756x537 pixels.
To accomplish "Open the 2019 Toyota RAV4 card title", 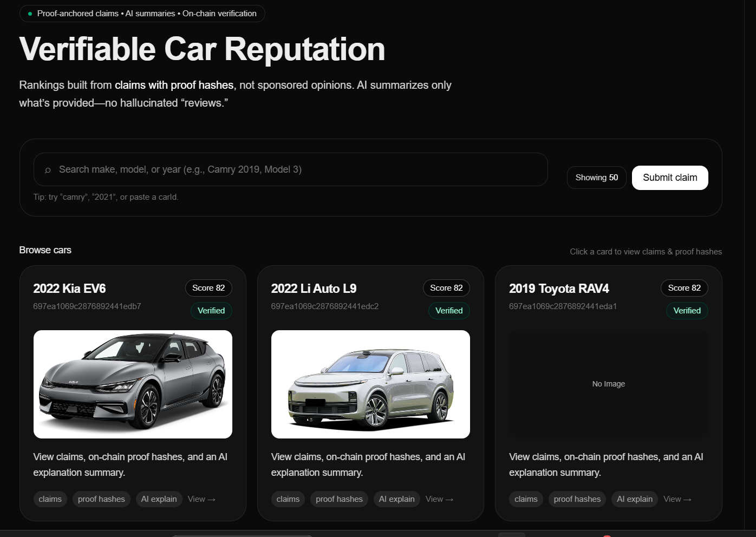I will (x=559, y=289).
